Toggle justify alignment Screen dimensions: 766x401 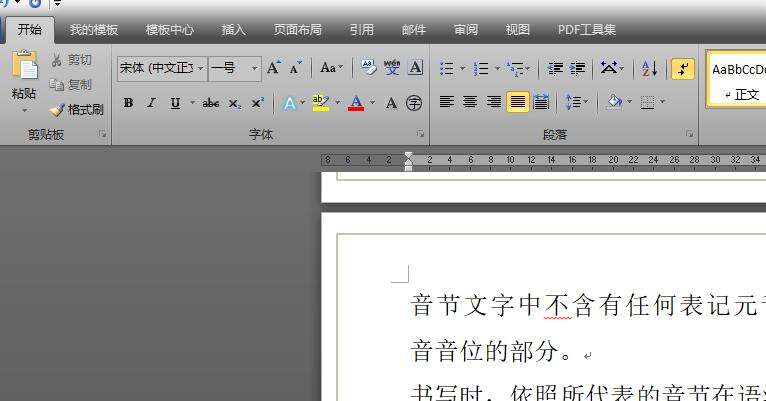coord(518,102)
